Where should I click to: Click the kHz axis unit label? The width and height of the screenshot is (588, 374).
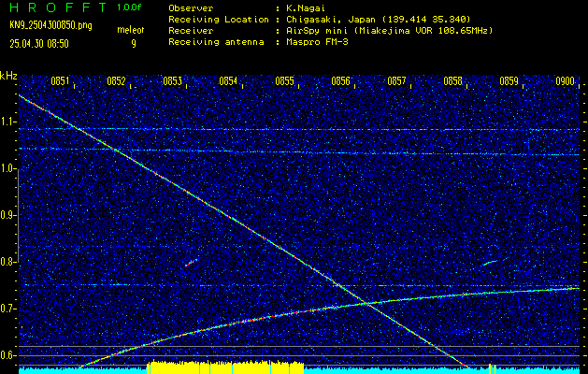tap(8, 76)
